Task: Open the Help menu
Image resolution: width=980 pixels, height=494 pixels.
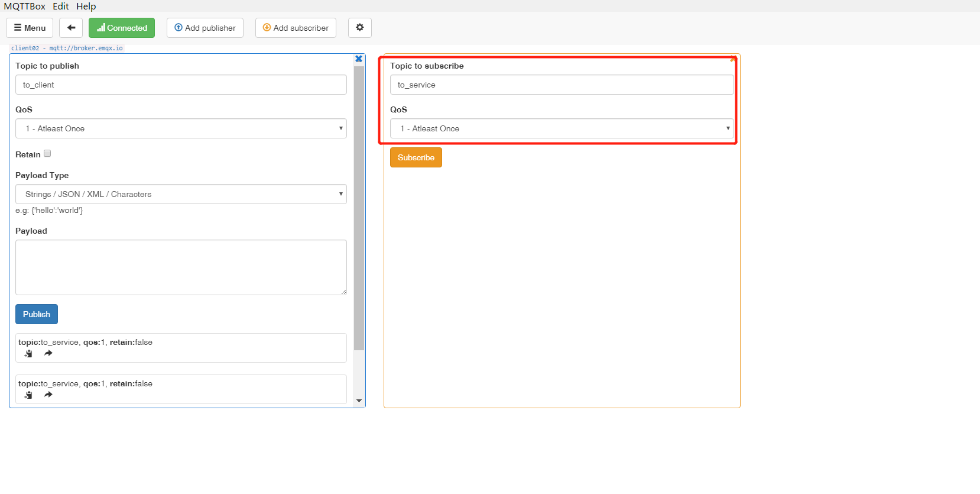Action: tap(86, 6)
